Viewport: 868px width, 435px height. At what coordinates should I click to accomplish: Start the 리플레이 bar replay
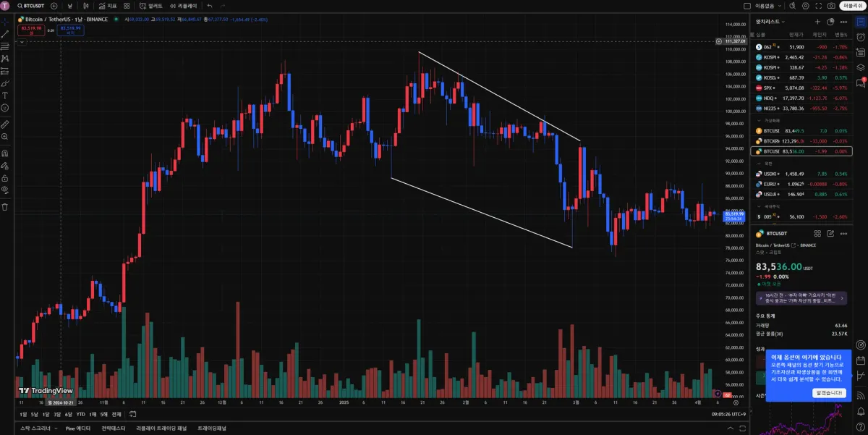(x=182, y=6)
